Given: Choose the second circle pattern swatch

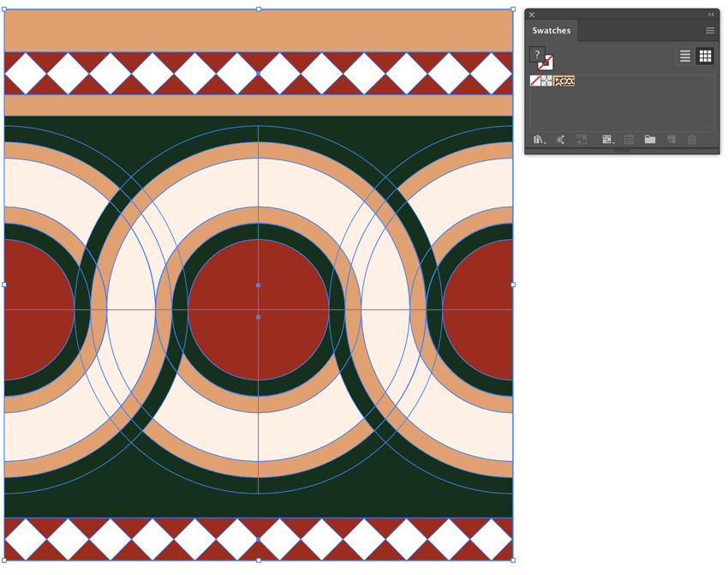Looking at the screenshot, I should pos(570,81).
